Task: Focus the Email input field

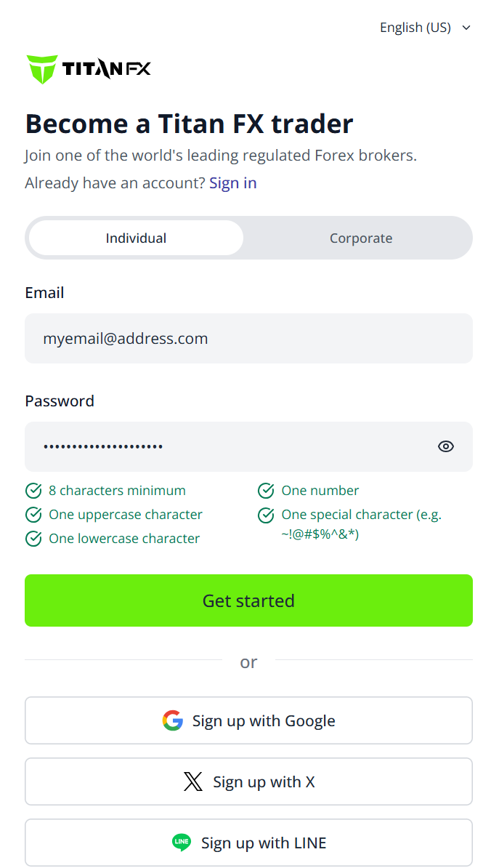Action: (249, 339)
